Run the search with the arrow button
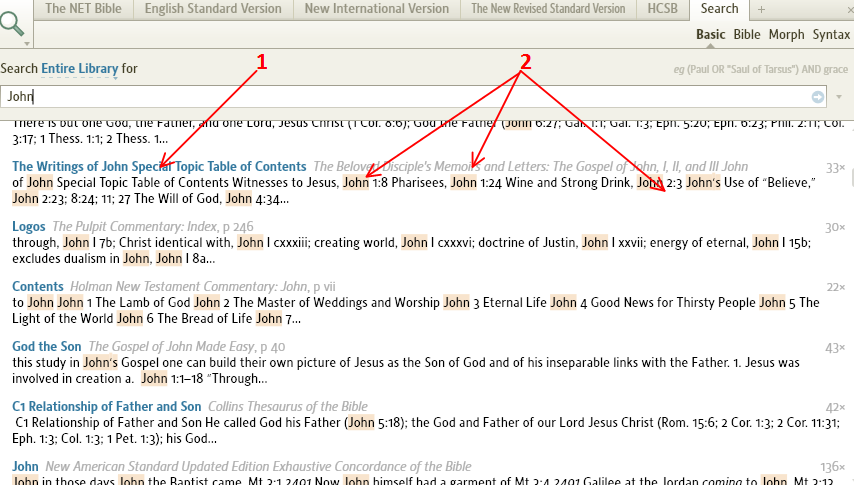 coord(818,96)
